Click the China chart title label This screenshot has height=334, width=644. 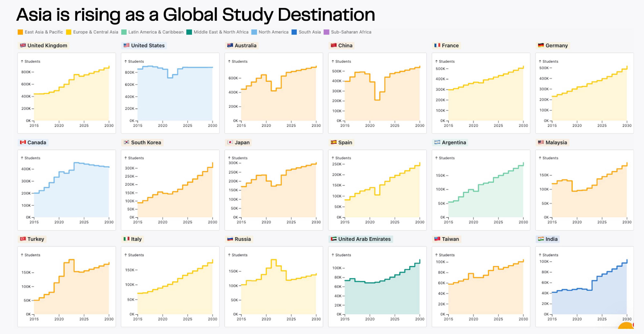(345, 45)
